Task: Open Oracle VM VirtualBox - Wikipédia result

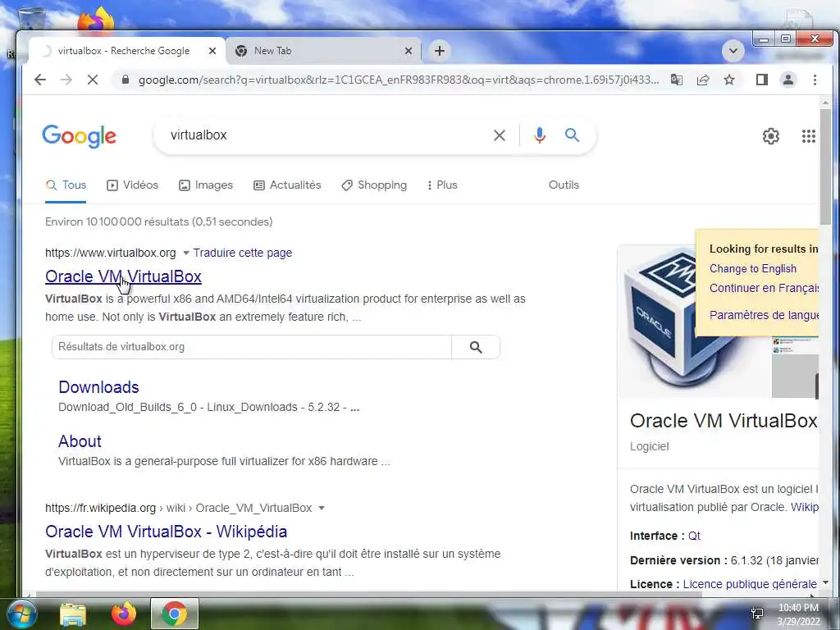Action: pos(166,532)
